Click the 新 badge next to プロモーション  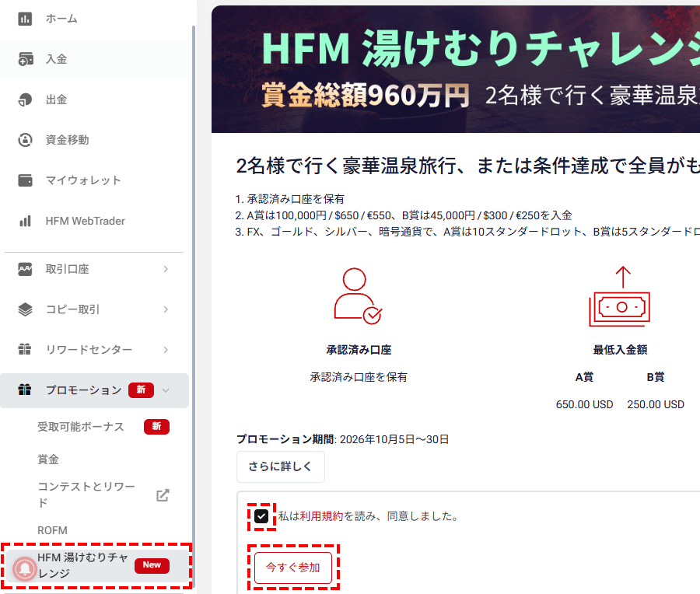point(141,390)
